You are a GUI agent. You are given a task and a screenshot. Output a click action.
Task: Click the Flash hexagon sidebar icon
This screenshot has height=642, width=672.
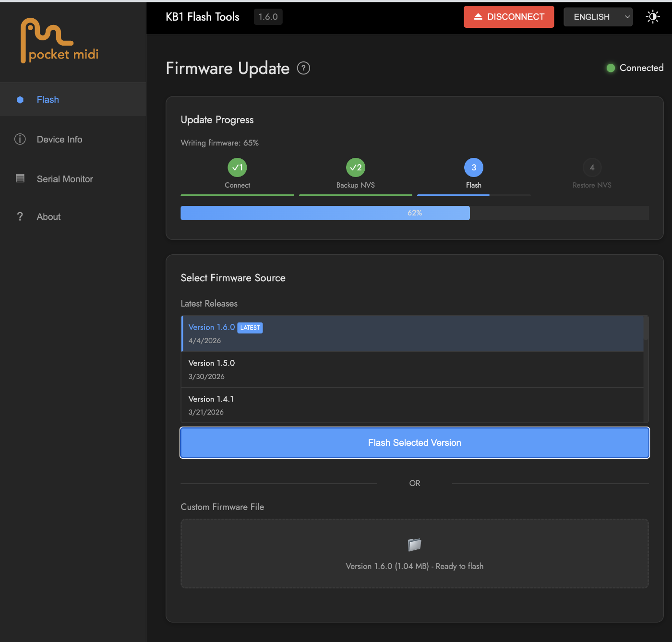[x=20, y=100]
